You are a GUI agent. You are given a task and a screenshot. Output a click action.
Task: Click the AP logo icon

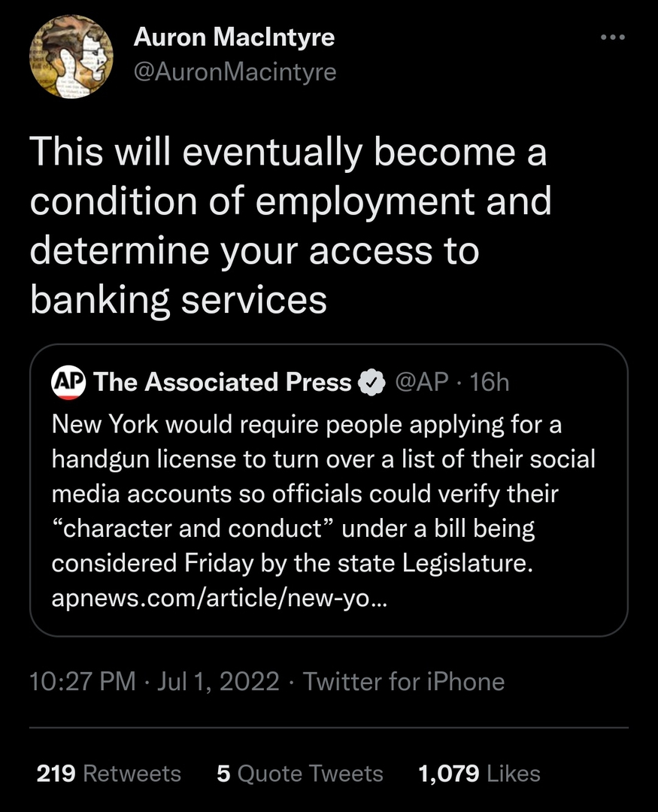(x=69, y=383)
